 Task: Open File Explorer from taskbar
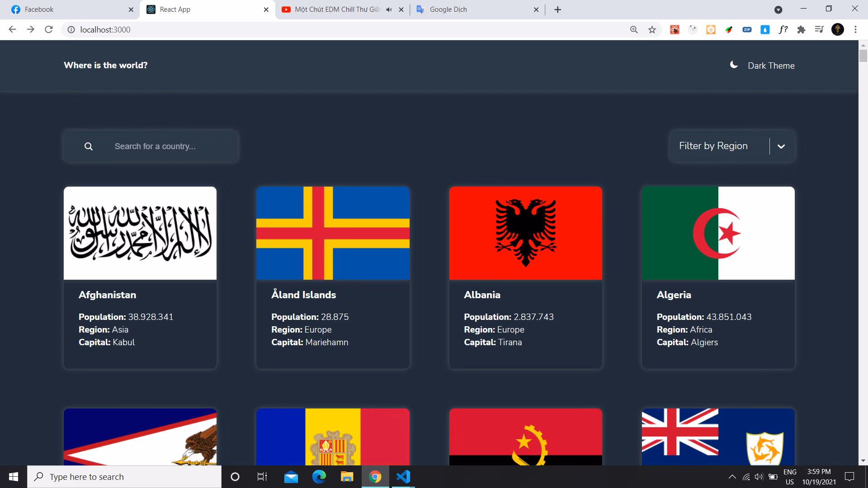click(x=347, y=477)
